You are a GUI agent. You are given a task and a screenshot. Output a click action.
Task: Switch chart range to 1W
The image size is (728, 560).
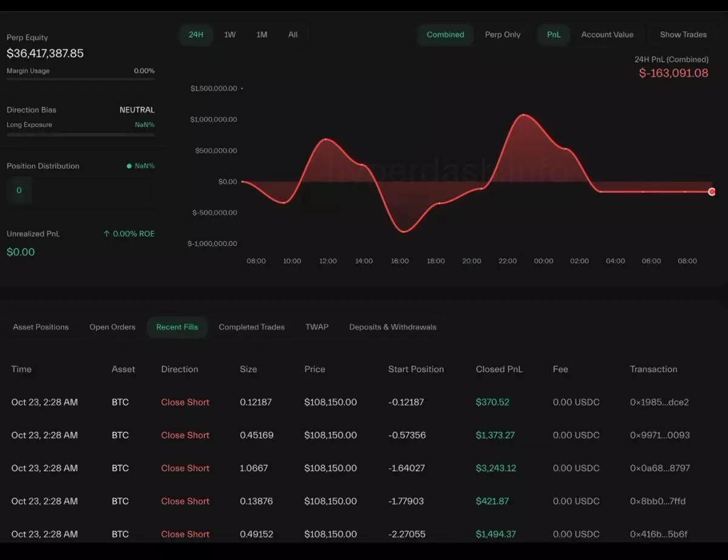[230, 35]
